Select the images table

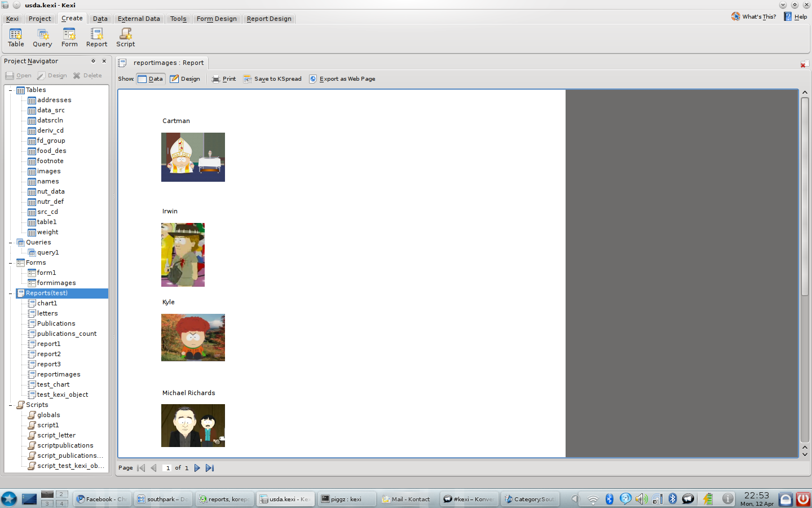point(48,172)
